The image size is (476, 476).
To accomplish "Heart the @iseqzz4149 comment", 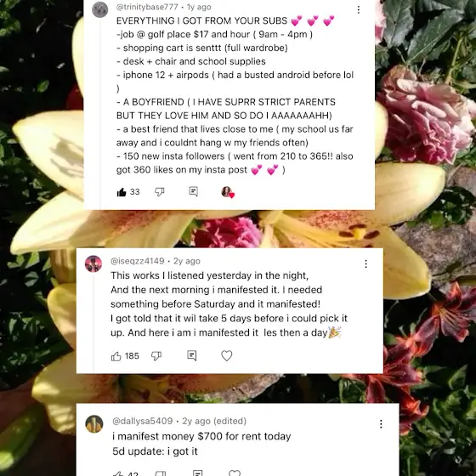I will pos(226,355).
